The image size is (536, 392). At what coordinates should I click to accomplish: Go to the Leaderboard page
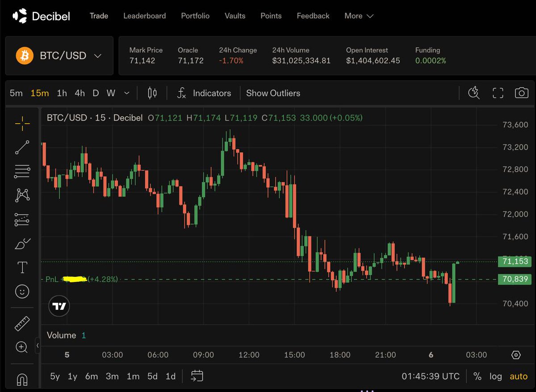point(144,16)
